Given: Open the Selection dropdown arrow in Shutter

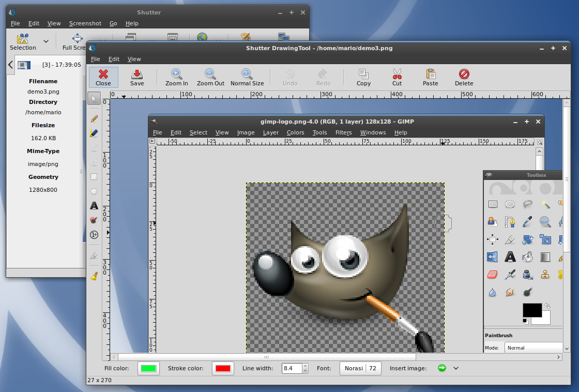Looking at the screenshot, I should pos(46,41).
